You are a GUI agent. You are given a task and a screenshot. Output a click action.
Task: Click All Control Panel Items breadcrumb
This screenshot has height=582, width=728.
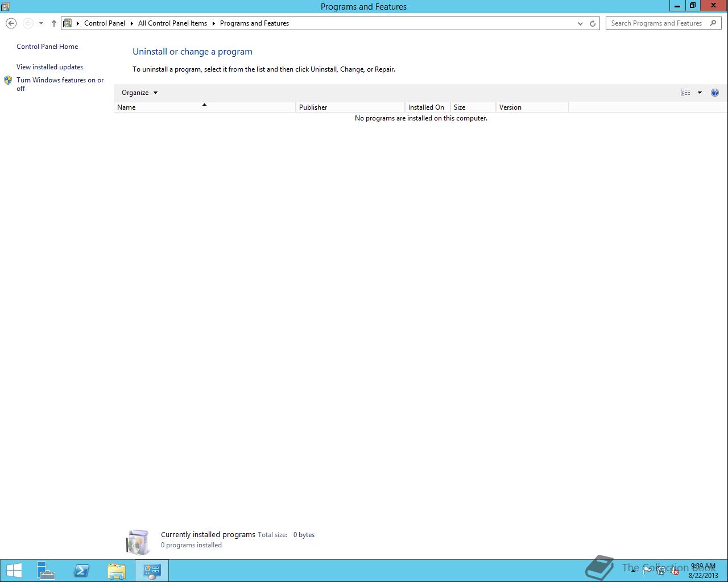point(172,23)
